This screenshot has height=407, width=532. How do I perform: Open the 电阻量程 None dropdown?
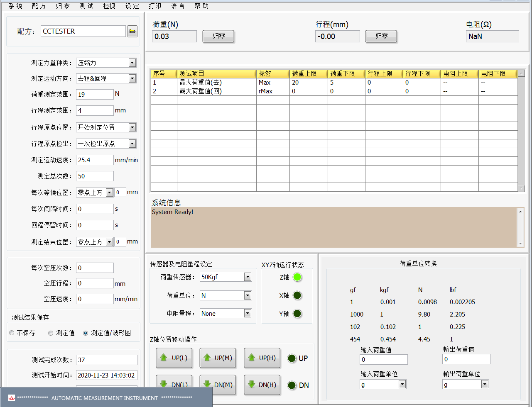(248, 313)
